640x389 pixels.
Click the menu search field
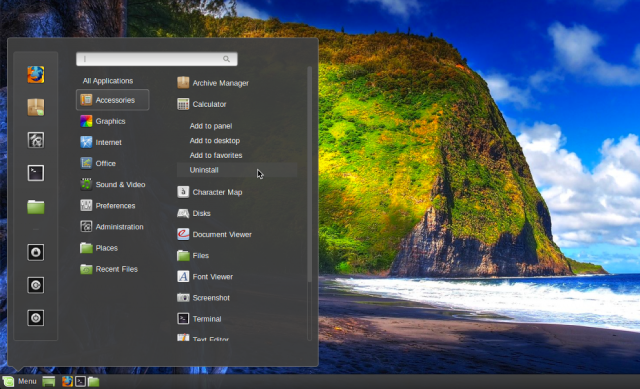[157, 59]
